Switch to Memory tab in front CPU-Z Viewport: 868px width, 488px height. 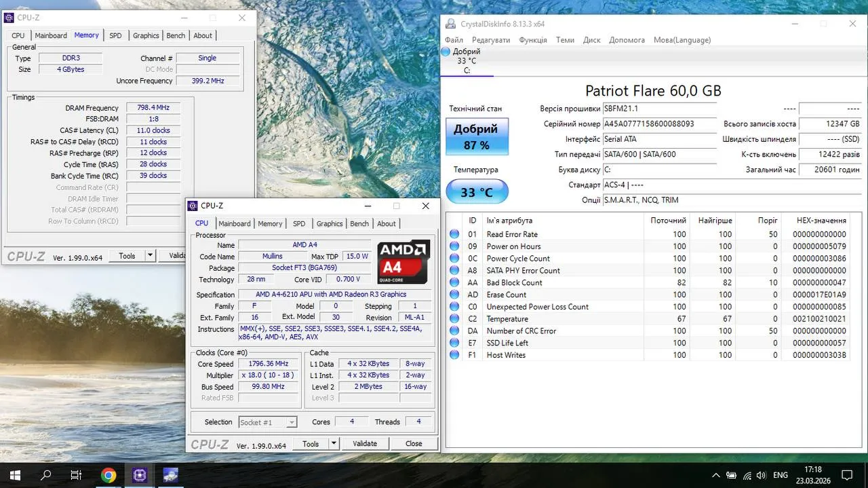pos(270,223)
